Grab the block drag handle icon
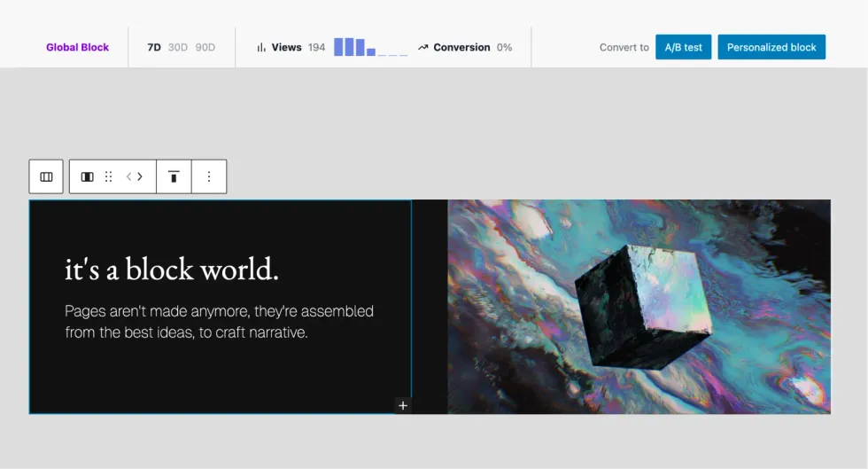 point(109,176)
